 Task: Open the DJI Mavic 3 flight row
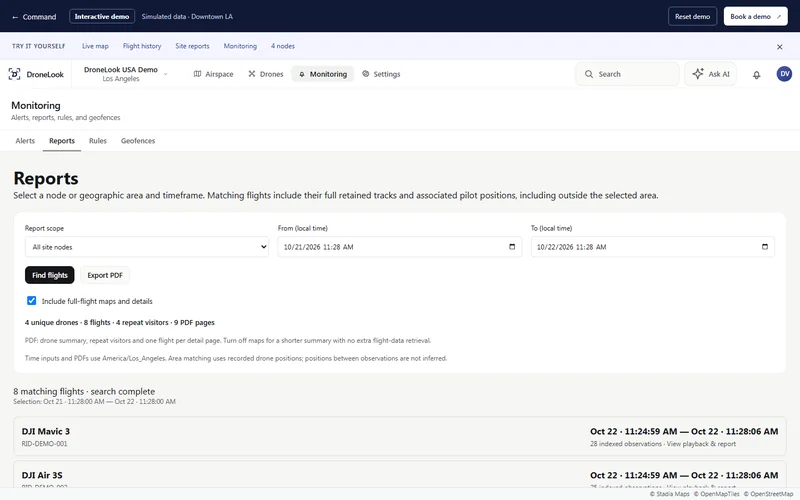pyautogui.click(x=399, y=436)
